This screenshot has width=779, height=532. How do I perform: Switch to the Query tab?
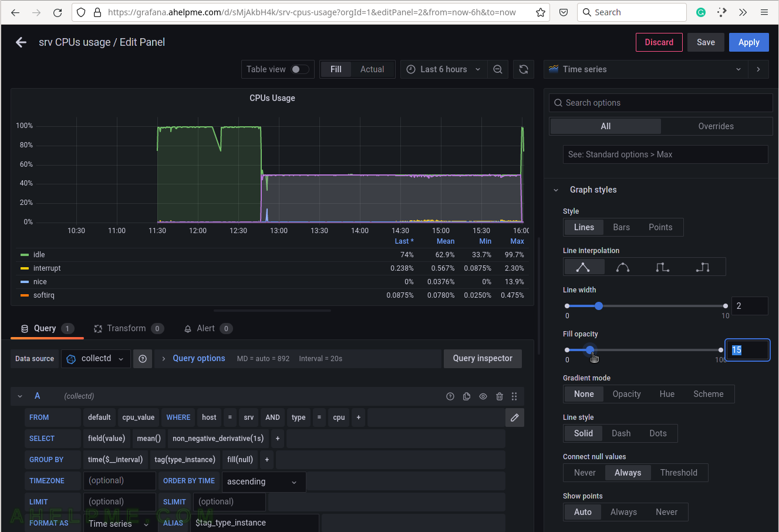click(47, 328)
